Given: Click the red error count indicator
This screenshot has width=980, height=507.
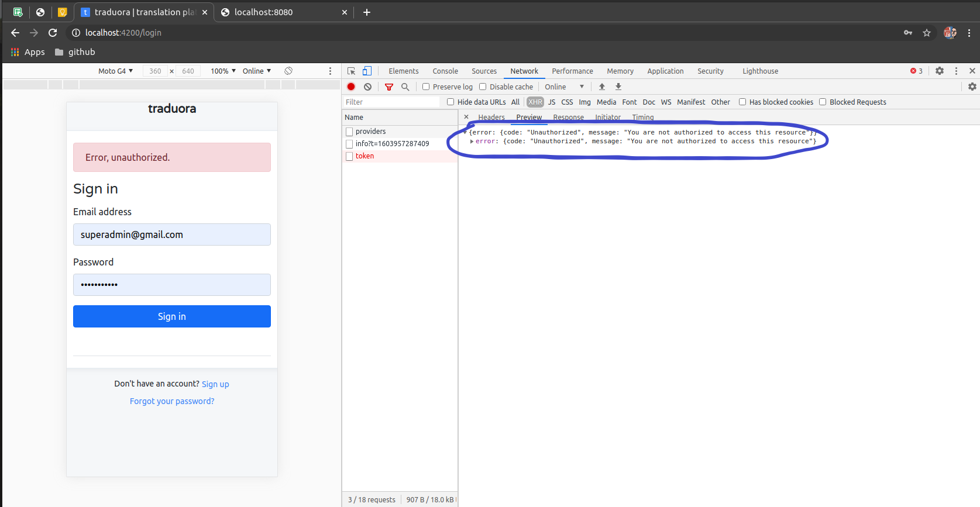Looking at the screenshot, I should (916, 71).
